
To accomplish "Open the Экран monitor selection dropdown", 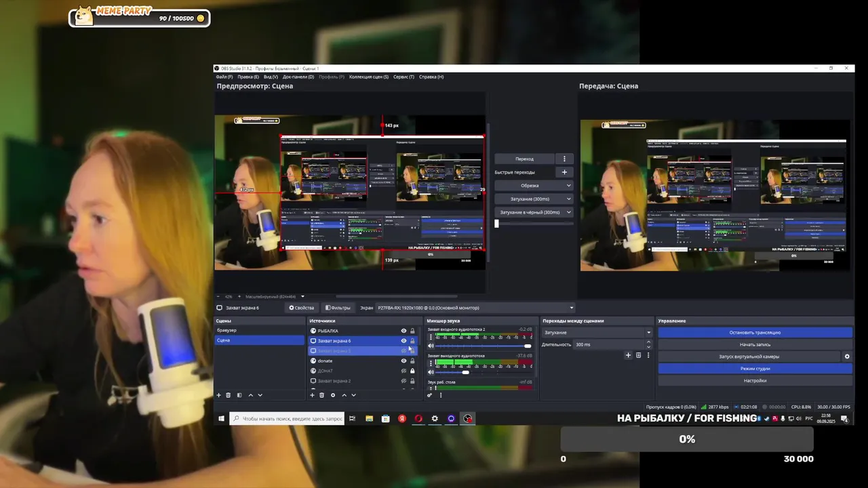I will [x=475, y=308].
